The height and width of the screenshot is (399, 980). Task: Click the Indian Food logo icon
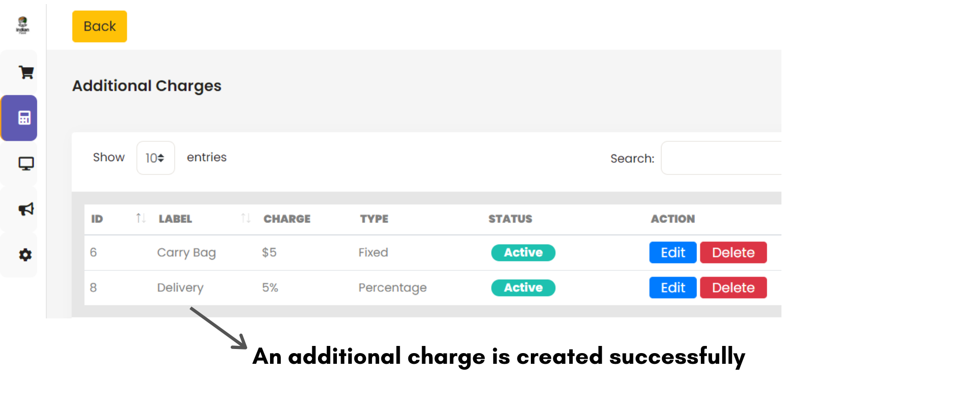click(22, 24)
